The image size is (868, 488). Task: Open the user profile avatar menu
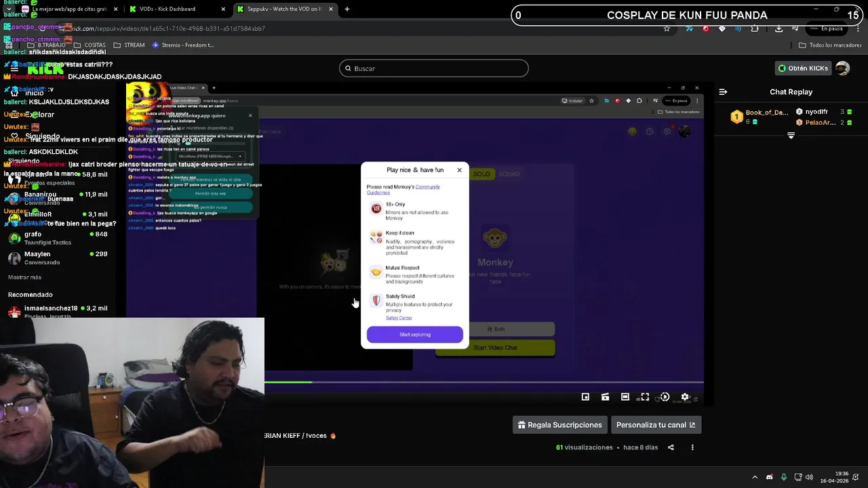[x=842, y=68]
